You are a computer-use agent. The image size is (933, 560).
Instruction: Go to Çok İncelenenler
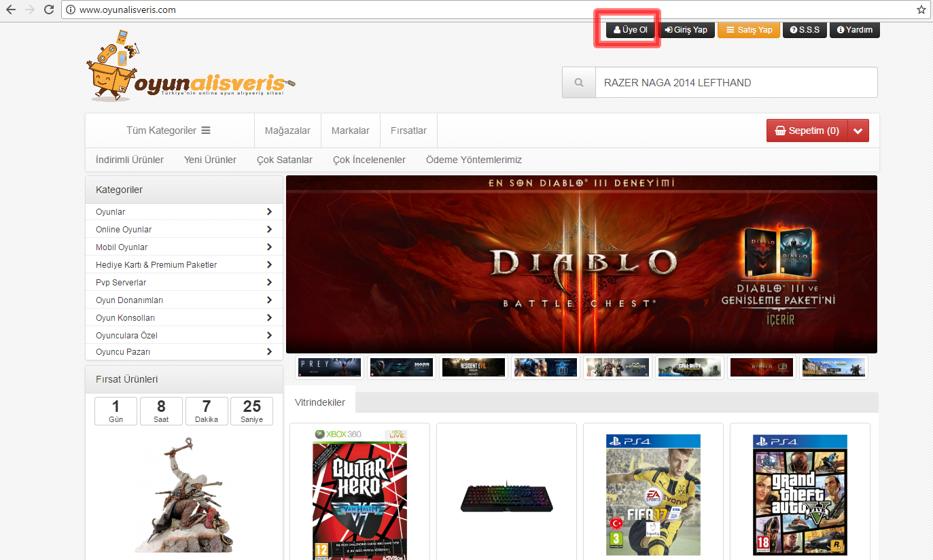click(369, 160)
